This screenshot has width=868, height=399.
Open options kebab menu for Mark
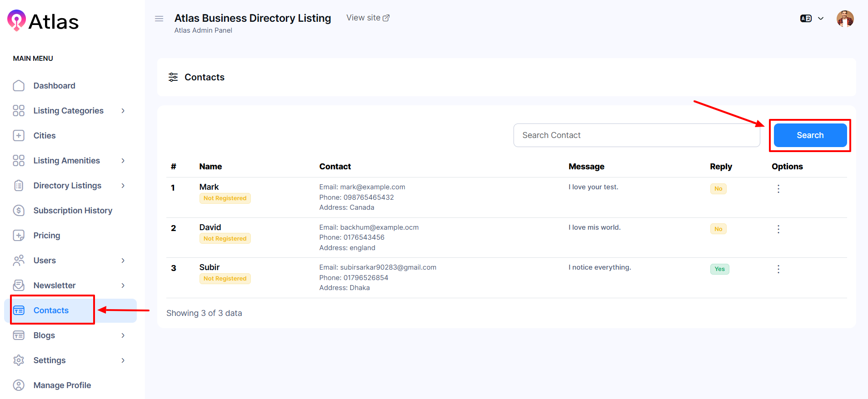pyautogui.click(x=778, y=189)
